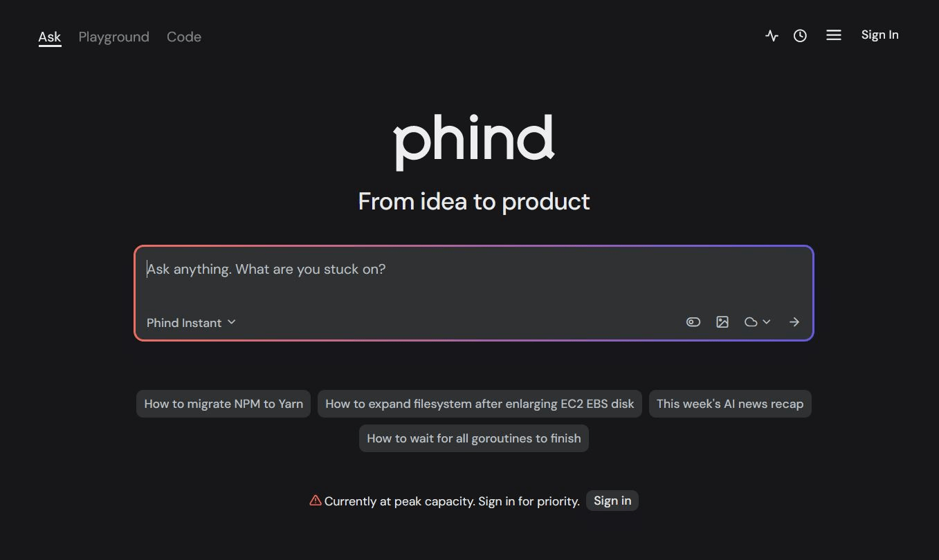Screen dimensions: 939x560
Task: Open chat history via the clock icon
Action: pos(800,35)
